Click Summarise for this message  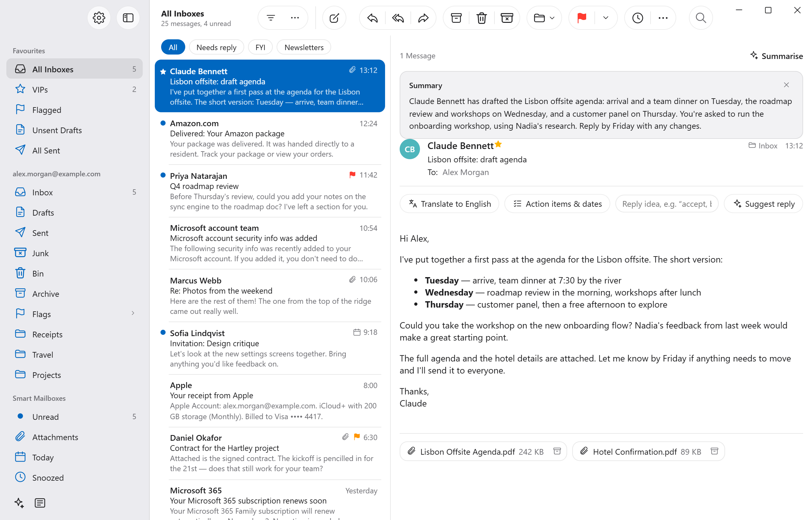tap(776, 56)
